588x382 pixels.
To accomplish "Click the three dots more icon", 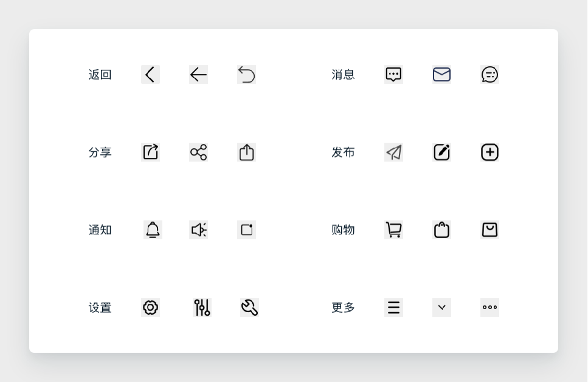I will coord(489,308).
